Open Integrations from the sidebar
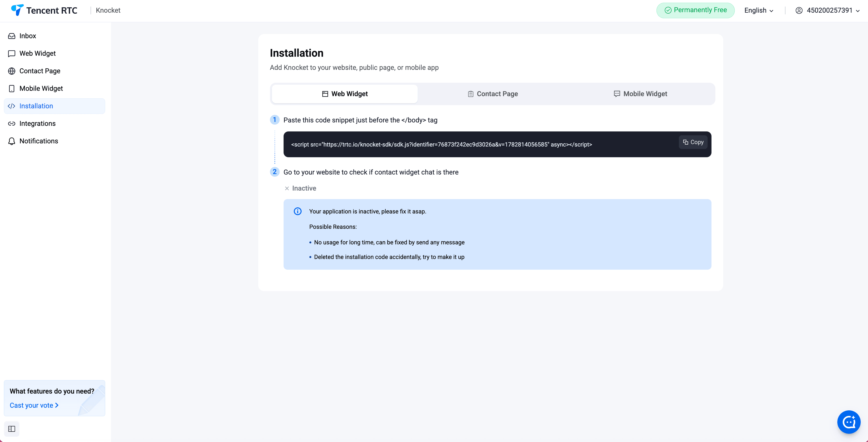 54,124
